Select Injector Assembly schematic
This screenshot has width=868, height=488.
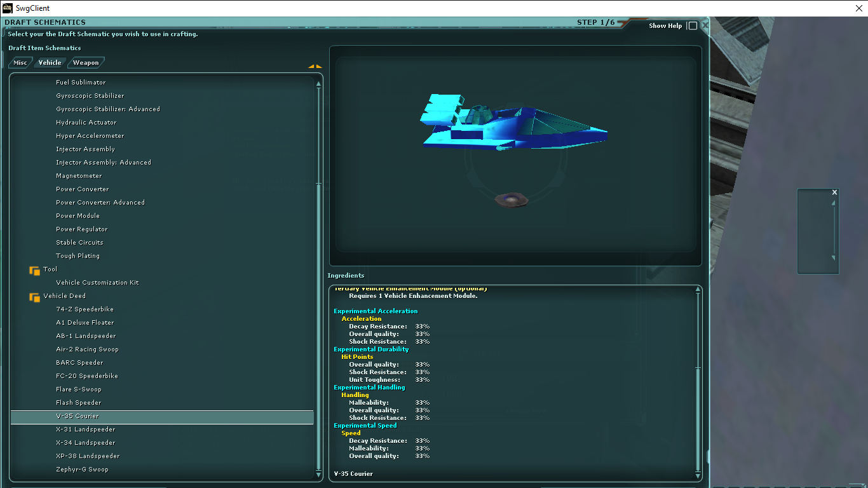click(x=85, y=149)
